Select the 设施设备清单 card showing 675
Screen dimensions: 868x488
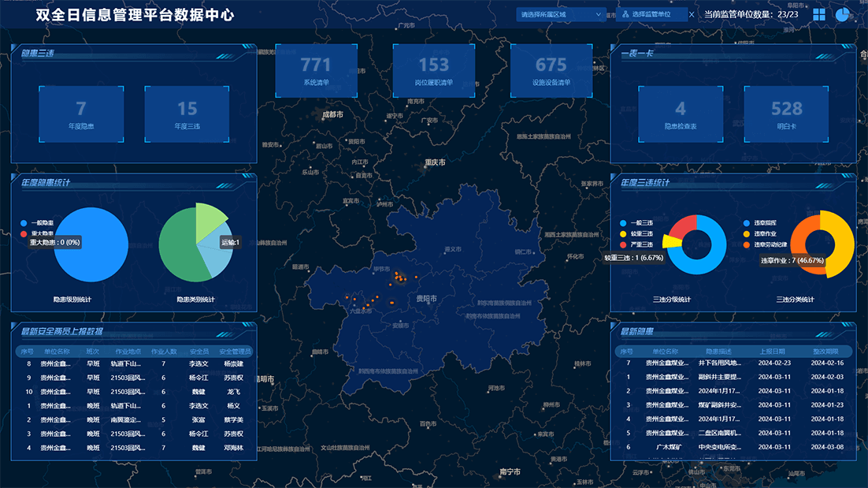pos(551,70)
